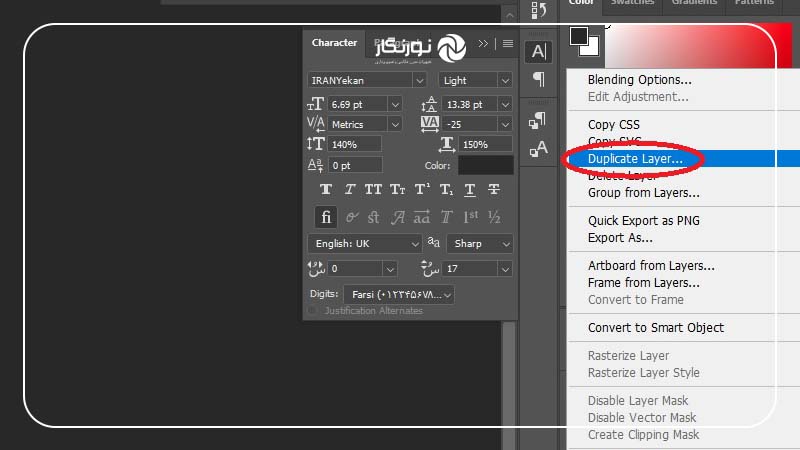The height and width of the screenshot is (450, 800).
Task: Toggle All Caps text style
Action: (373, 190)
